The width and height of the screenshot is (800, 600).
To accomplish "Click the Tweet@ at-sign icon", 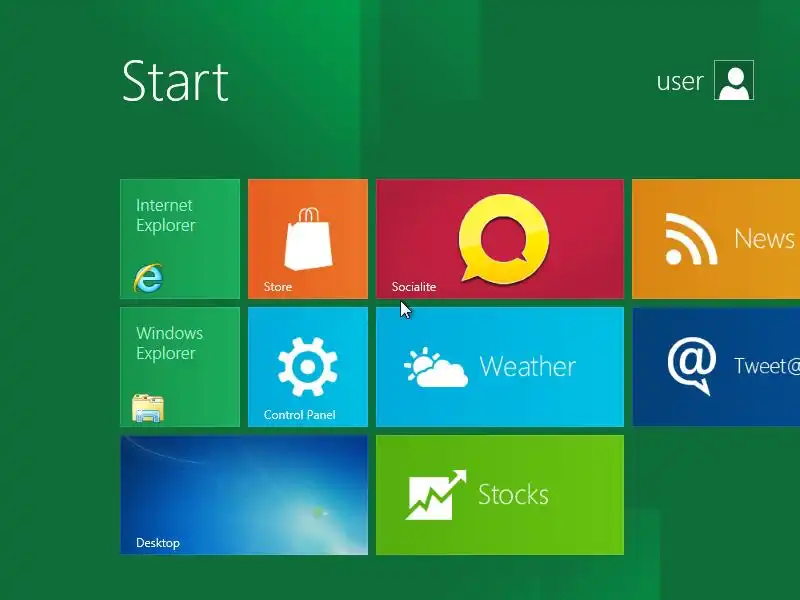I will pos(692,365).
